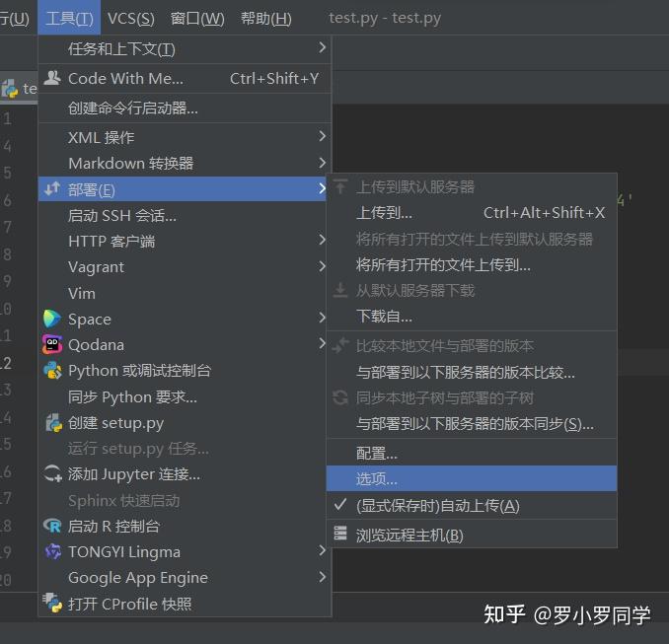Expand the Vagrant submenu arrow
This screenshot has width=669, height=644.
[322, 266]
